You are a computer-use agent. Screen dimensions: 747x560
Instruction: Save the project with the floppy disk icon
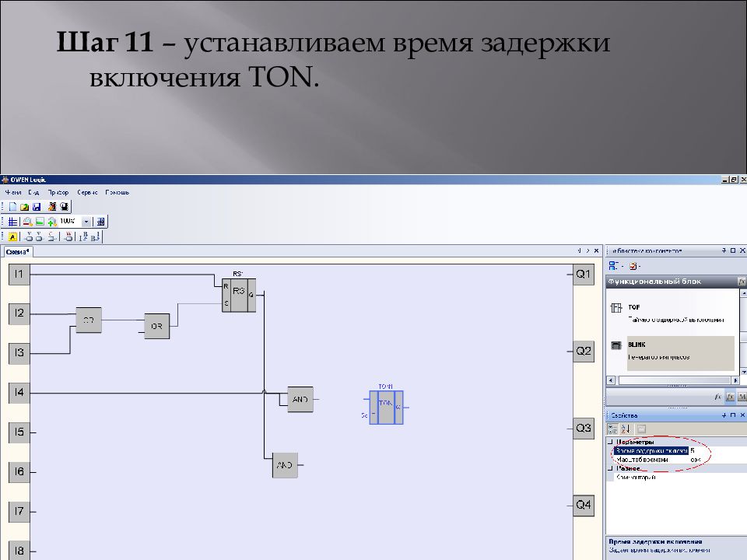[37, 207]
